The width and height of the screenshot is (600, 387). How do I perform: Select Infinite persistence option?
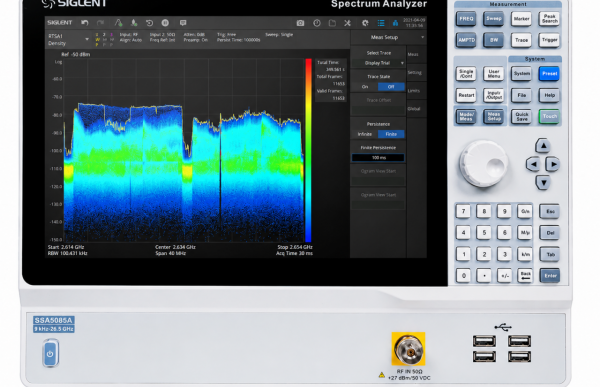(365, 134)
